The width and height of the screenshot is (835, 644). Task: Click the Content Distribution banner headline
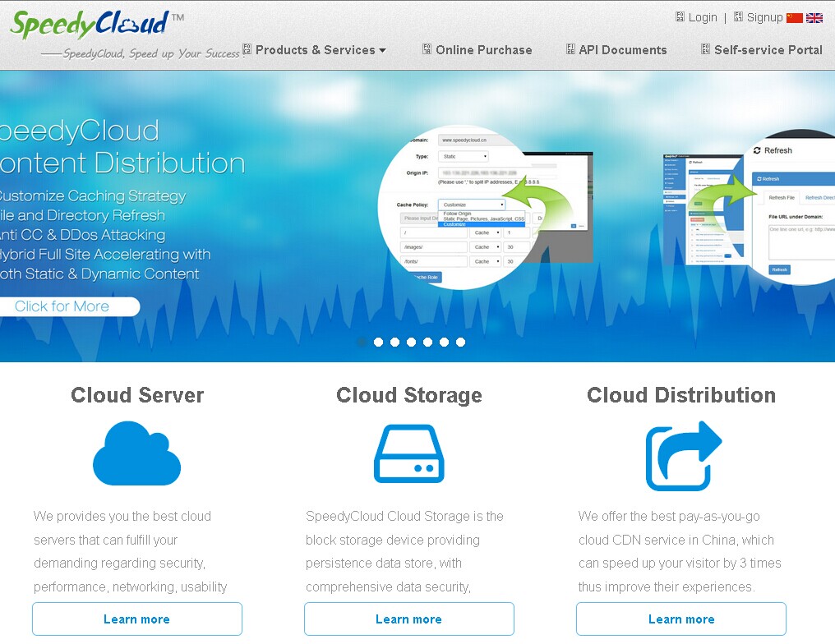(122, 147)
